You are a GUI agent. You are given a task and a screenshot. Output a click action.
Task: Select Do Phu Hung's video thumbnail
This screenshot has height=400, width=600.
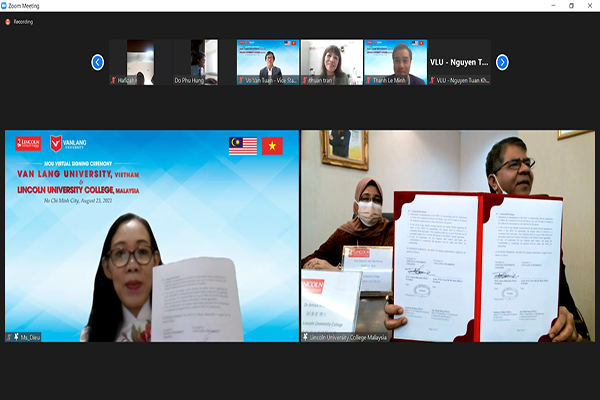point(204,62)
